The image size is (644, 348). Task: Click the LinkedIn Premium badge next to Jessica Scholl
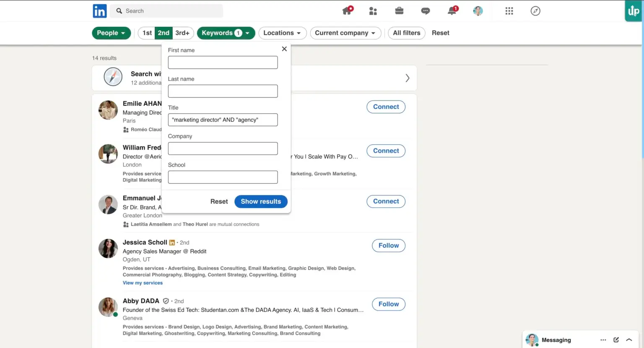point(172,242)
